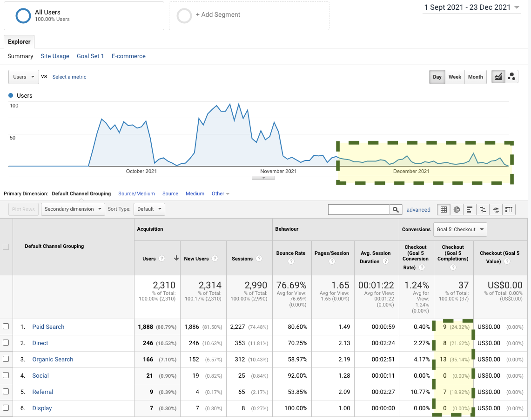Open the Display channel link
This screenshot has height=420, width=531.
click(x=42, y=408)
